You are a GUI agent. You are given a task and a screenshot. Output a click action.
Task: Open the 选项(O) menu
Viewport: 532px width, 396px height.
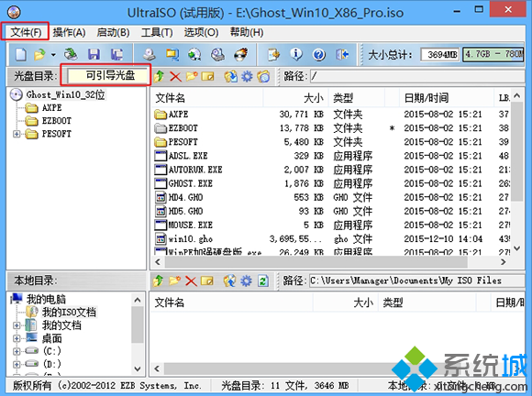coord(201,33)
